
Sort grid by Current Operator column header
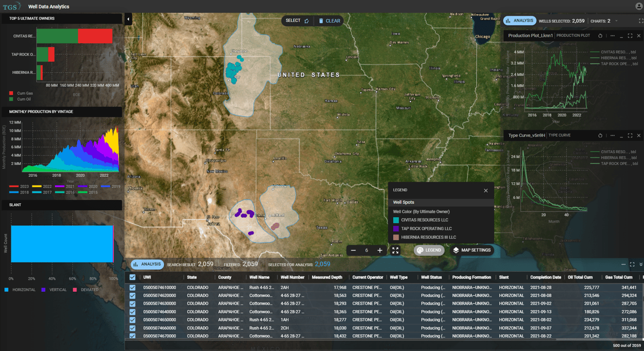click(x=368, y=278)
